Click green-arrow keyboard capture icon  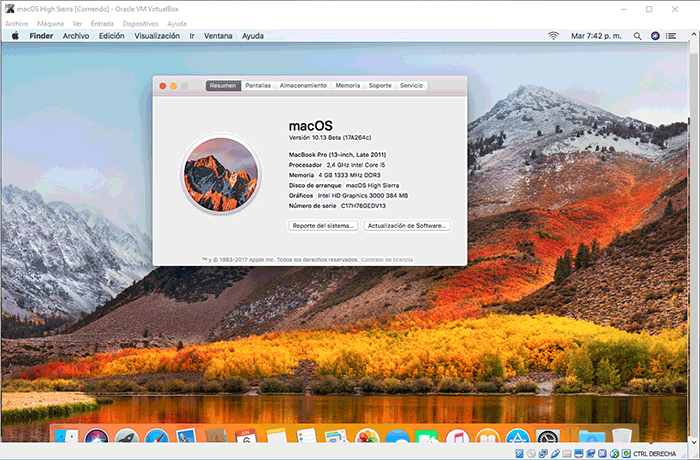click(x=626, y=453)
